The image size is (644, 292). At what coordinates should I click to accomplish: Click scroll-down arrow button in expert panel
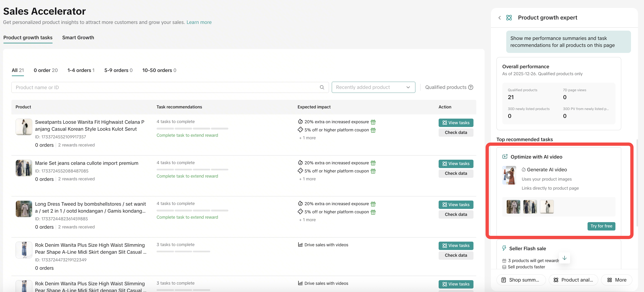(564, 258)
